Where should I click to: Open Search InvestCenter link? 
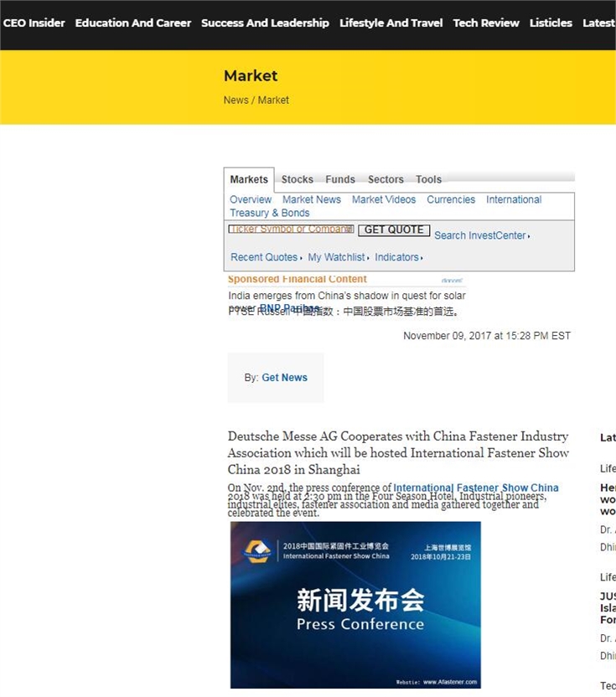482,235
